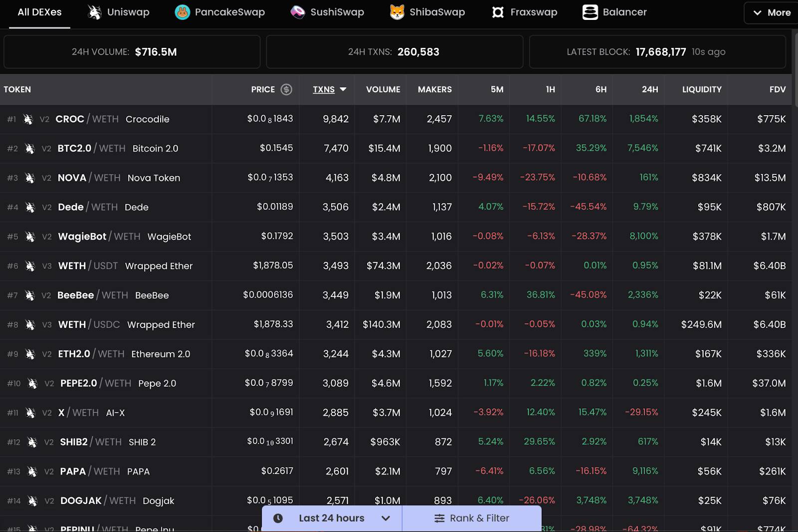Open the CROC / WETH Crocodile pair
The image size is (798, 532).
[x=396, y=119]
